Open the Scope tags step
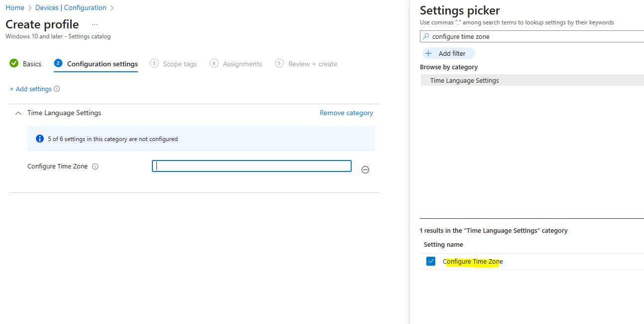Viewport: 644px width, 324px height. [173, 64]
